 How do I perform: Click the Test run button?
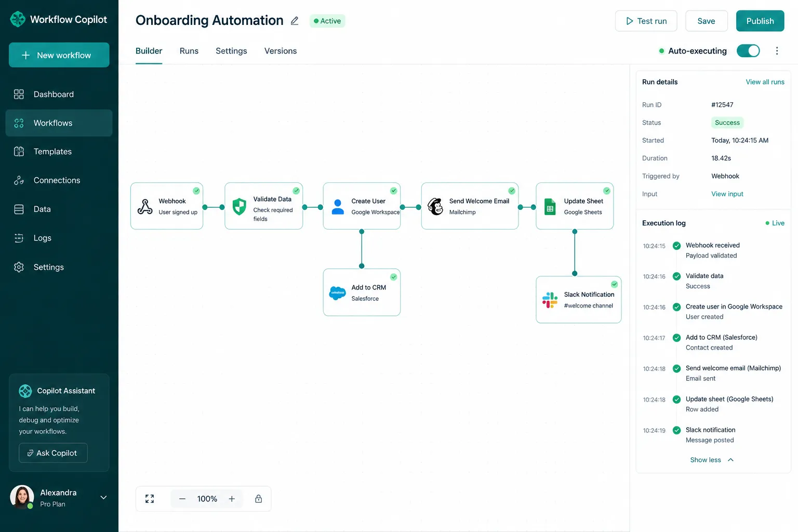[646, 21]
